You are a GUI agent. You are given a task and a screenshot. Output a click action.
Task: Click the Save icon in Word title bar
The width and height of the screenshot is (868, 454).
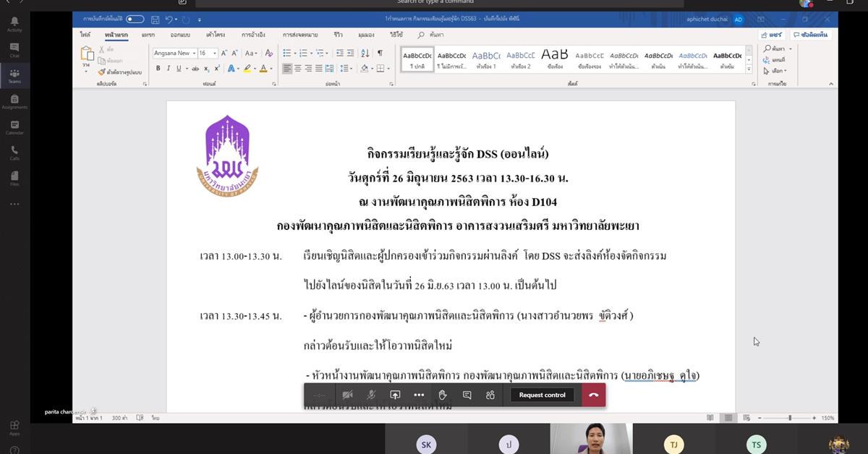154,19
